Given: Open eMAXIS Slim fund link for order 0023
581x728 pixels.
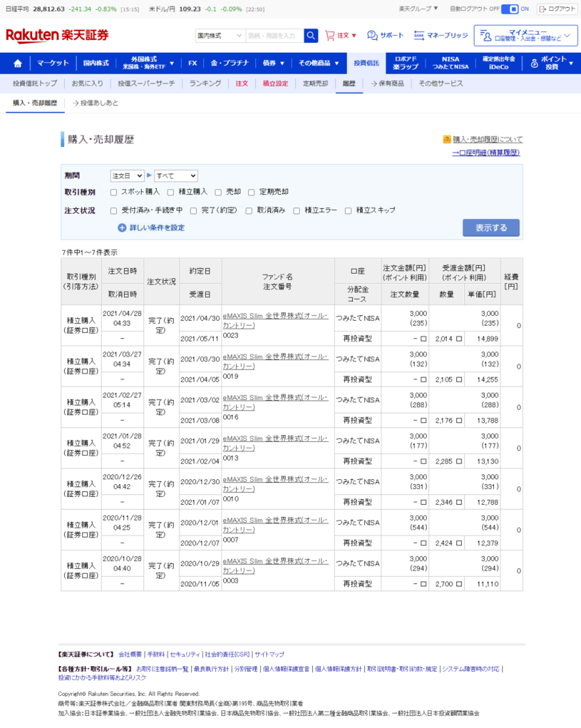Looking at the screenshot, I should [276, 321].
